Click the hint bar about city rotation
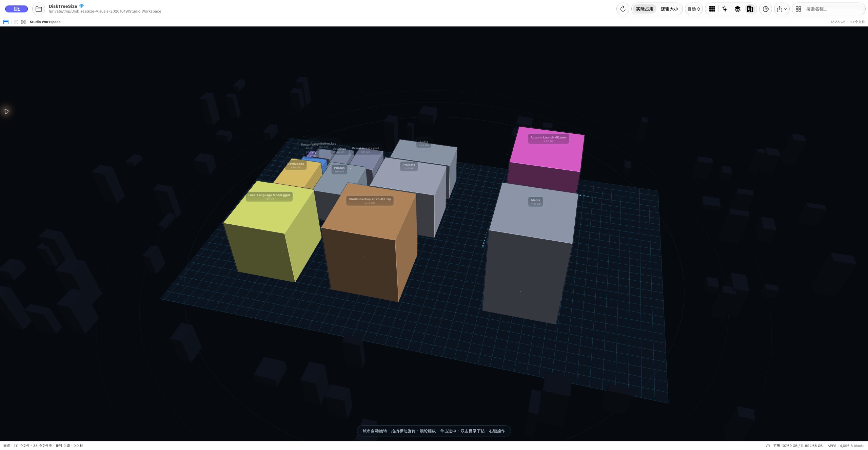This screenshot has width=868, height=450. (434, 431)
